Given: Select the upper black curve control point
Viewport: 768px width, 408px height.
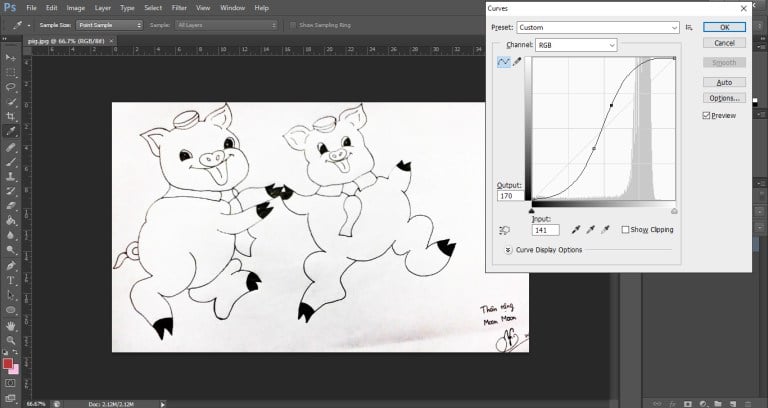Looking at the screenshot, I should coord(611,105).
